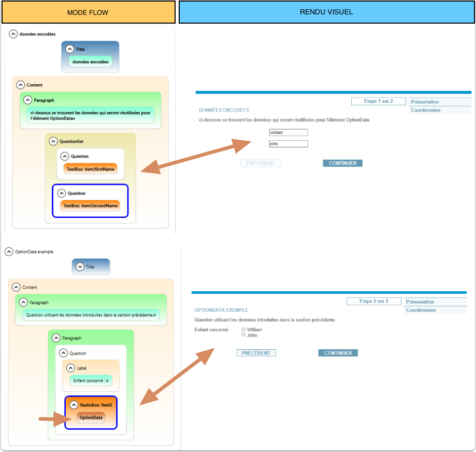The image size is (476, 452).
Task: Click CONTINUER button in step 1 form
Action: pyautogui.click(x=342, y=163)
